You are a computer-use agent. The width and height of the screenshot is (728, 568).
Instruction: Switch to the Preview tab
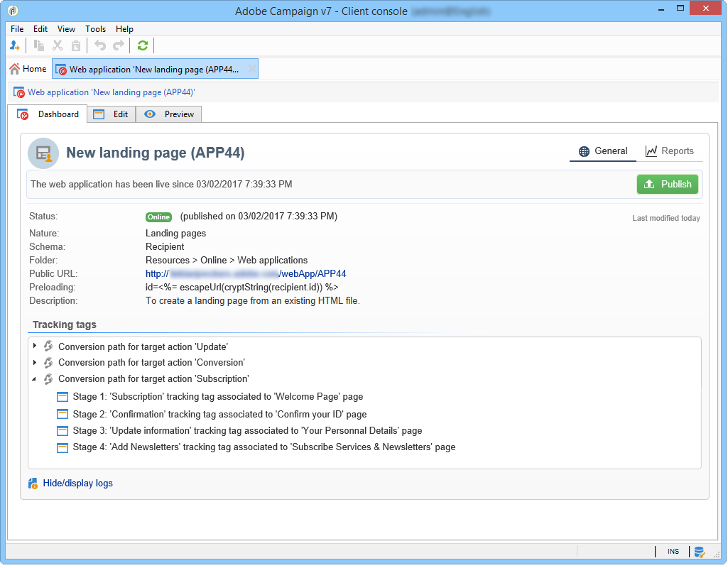coord(169,114)
